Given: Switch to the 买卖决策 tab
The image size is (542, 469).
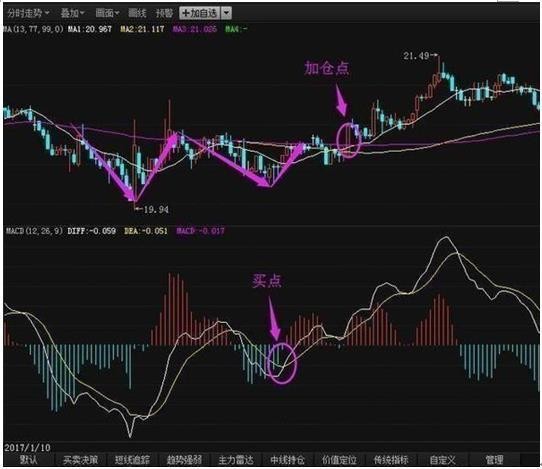Looking at the screenshot, I should [x=80, y=460].
